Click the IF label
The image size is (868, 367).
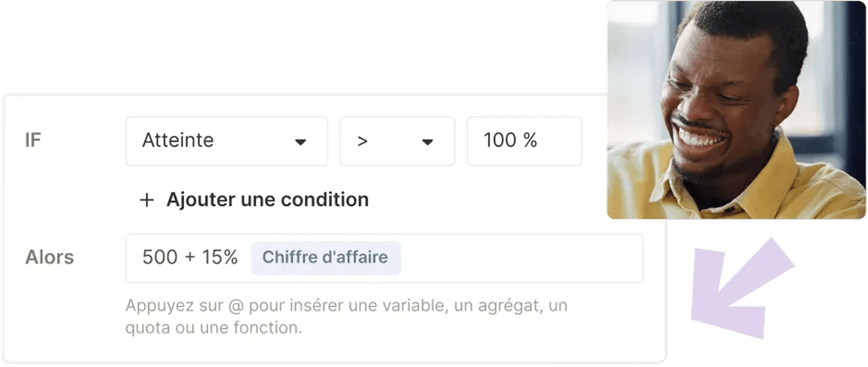(x=33, y=140)
